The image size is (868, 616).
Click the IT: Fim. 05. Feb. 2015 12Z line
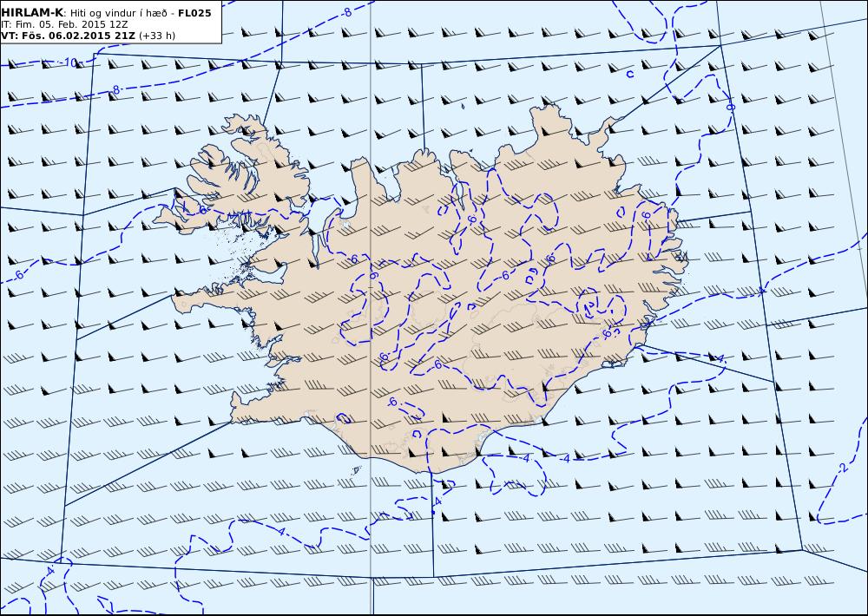coord(63,24)
